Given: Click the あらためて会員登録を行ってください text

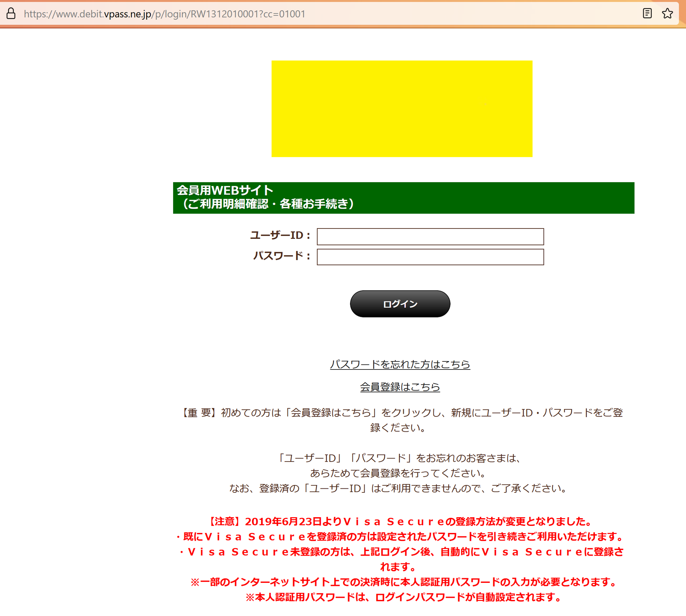Looking at the screenshot, I should point(398,473).
